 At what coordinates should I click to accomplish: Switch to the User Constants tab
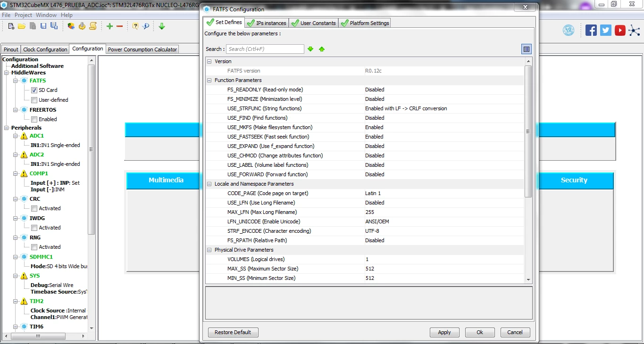tap(313, 23)
